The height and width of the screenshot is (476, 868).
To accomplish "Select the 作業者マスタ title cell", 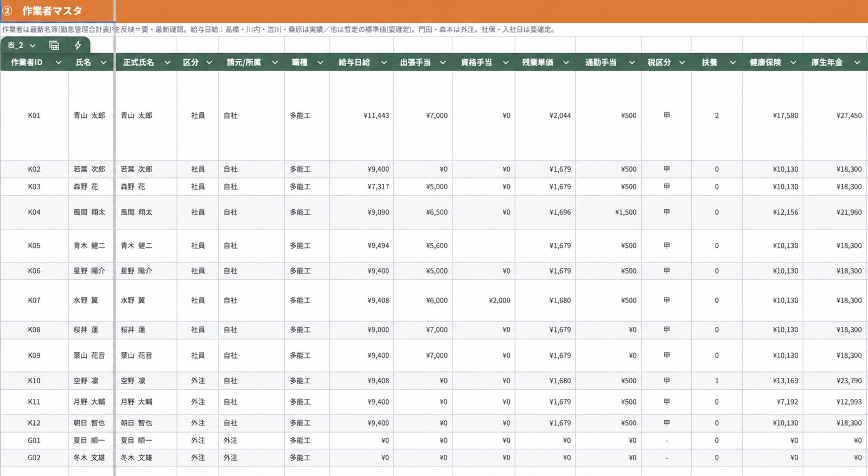I will 58,11.
